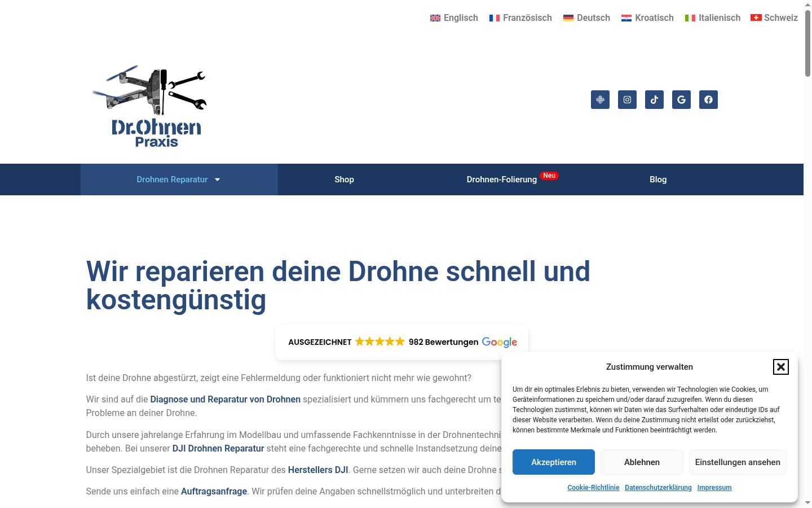Choose the Kroatisch language flag link
This screenshot has width=812, height=508.
point(647,18)
